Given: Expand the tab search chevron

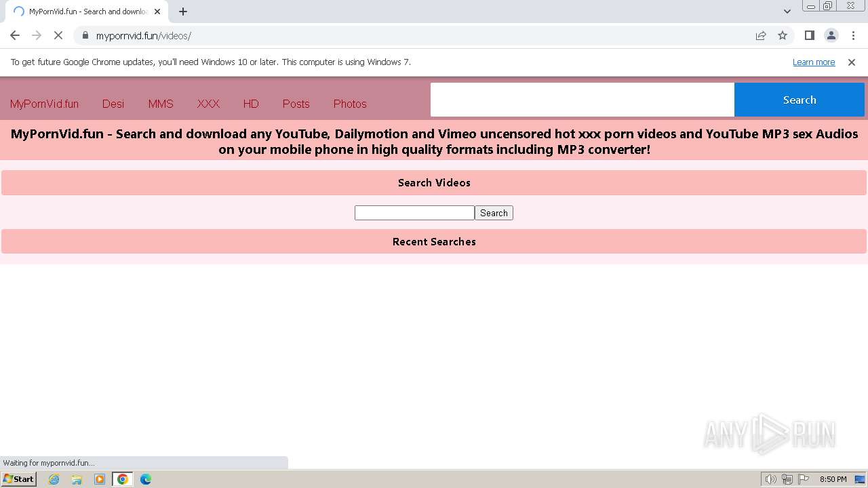Looking at the screenshot, I should (x=787, y=12).
